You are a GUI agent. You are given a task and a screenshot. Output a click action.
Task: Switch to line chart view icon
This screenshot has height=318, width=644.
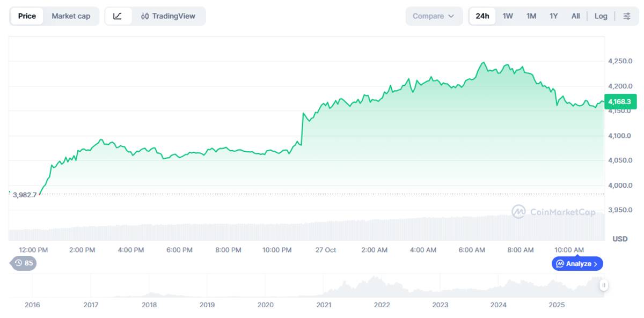(x=118, y=16)
